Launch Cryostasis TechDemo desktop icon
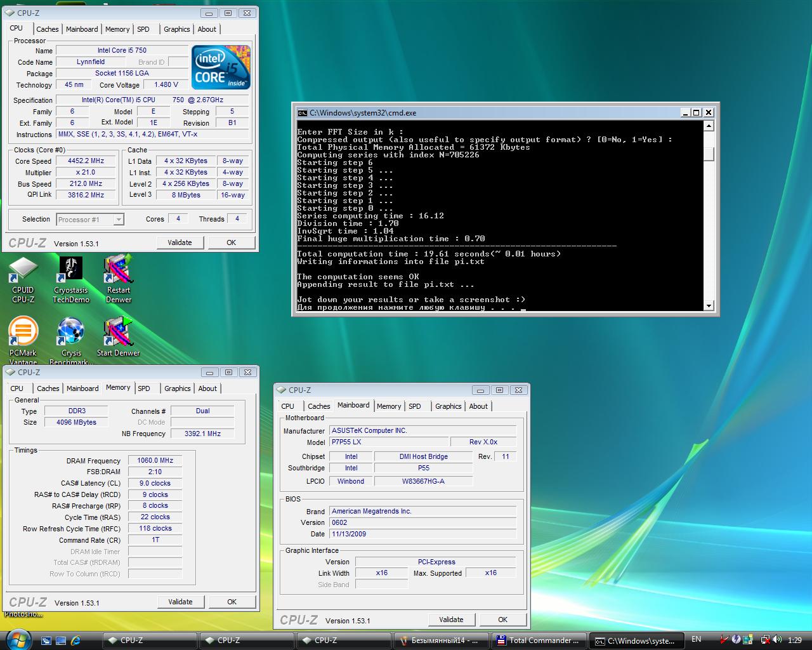 [x=71, y=280]
